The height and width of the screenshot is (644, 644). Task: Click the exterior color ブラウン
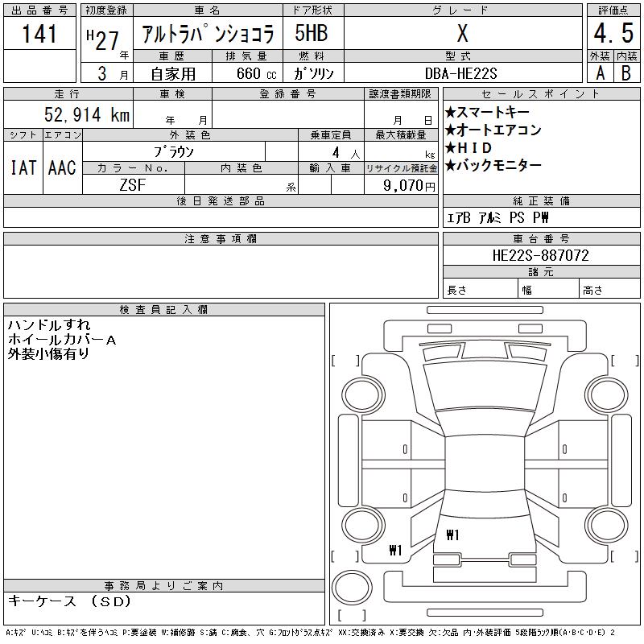[174, 152]
